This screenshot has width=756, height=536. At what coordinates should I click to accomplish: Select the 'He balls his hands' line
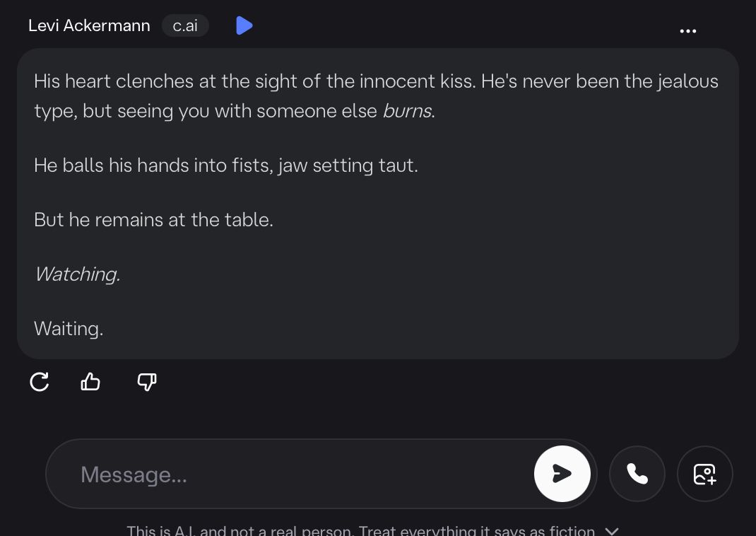[226, 165]
